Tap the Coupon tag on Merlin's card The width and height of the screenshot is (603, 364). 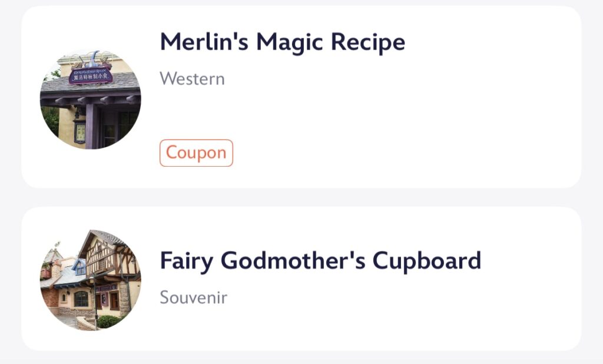196,153
